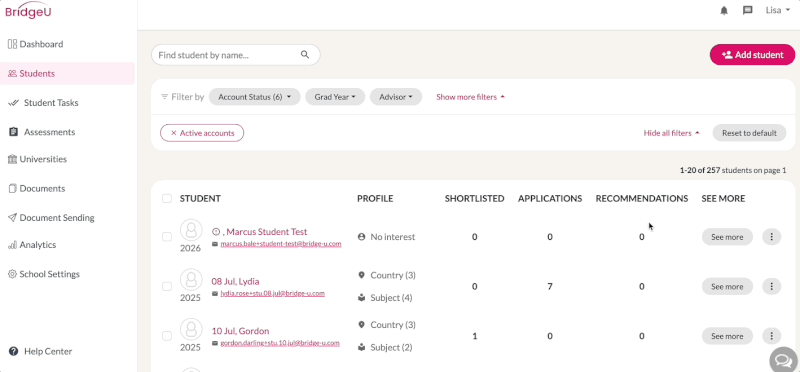The width and height of the screenshot is (800, 372).
Task: Check the box for 08 Jul, Lydia
Action: [x=167, y=286]
